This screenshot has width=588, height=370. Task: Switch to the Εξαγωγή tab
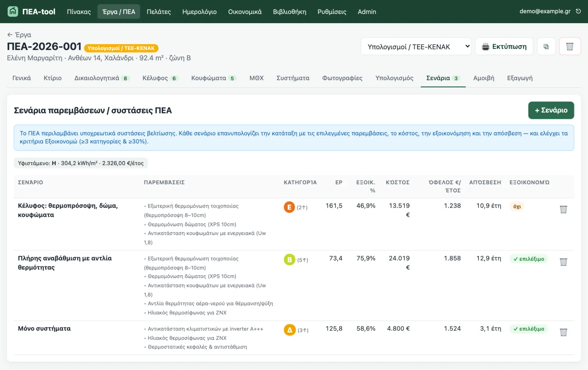click(520, 78)
